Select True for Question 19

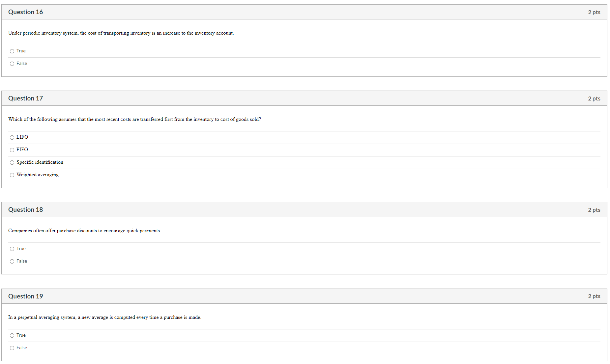tap(12, 335)
